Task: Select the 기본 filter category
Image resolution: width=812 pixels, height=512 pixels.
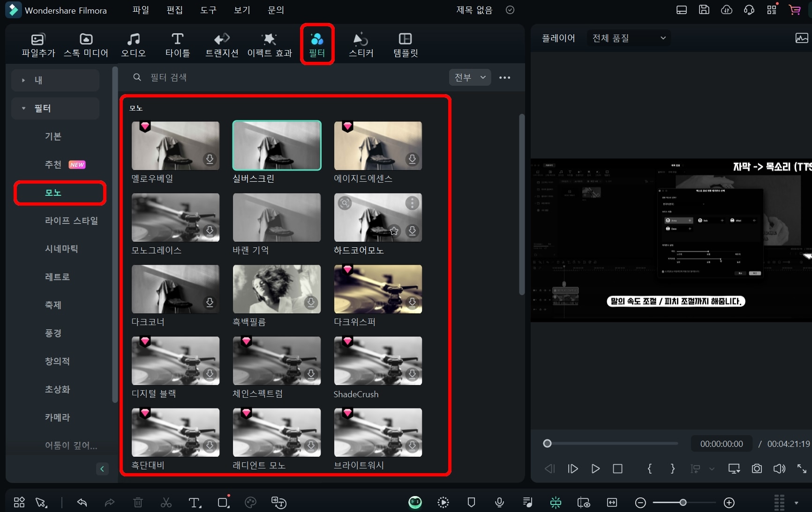Action: [x=53, y=136]
